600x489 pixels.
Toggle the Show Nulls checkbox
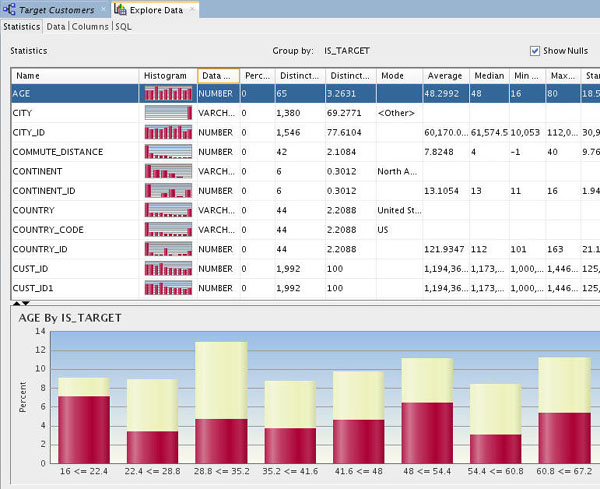535,50
